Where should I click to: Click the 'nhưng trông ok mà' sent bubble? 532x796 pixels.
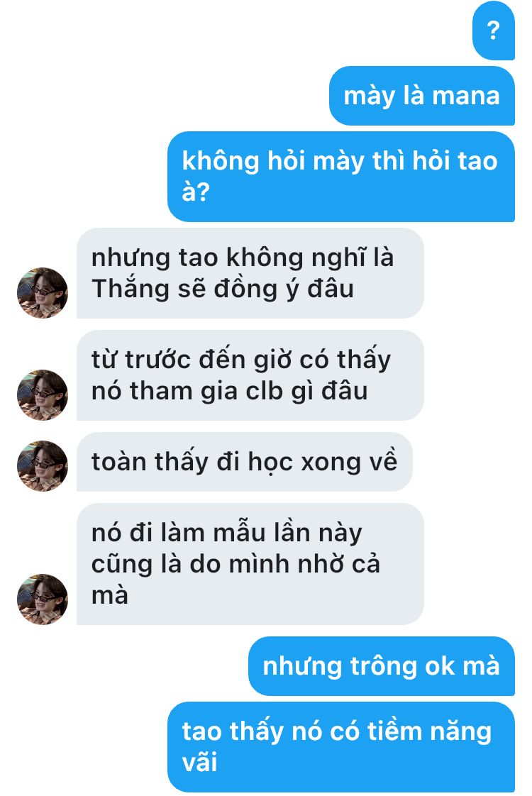click(381, 666)
